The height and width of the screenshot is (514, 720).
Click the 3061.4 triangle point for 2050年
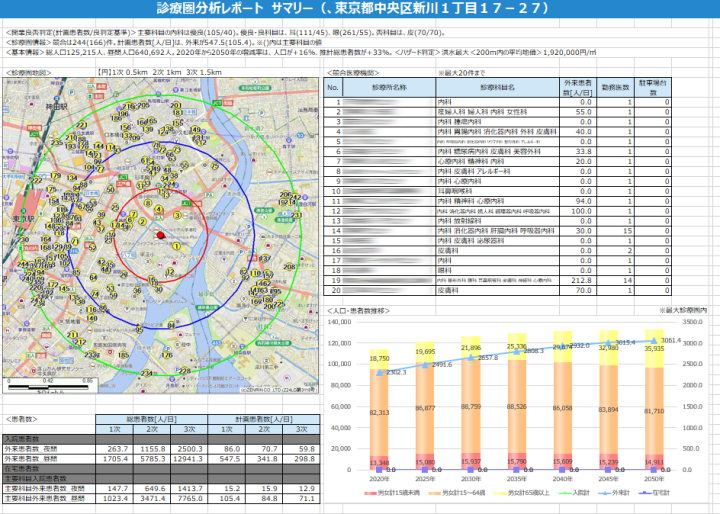(x=654, y=341)
